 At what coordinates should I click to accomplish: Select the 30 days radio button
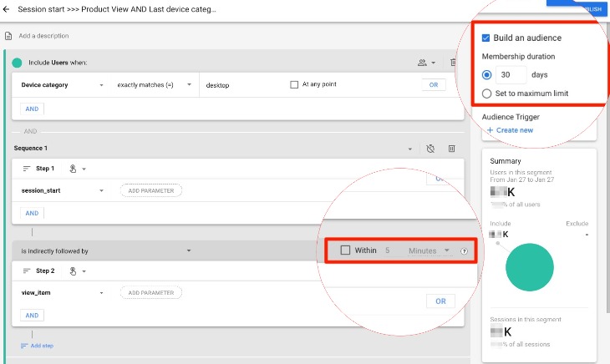click(x=486, y=74)
